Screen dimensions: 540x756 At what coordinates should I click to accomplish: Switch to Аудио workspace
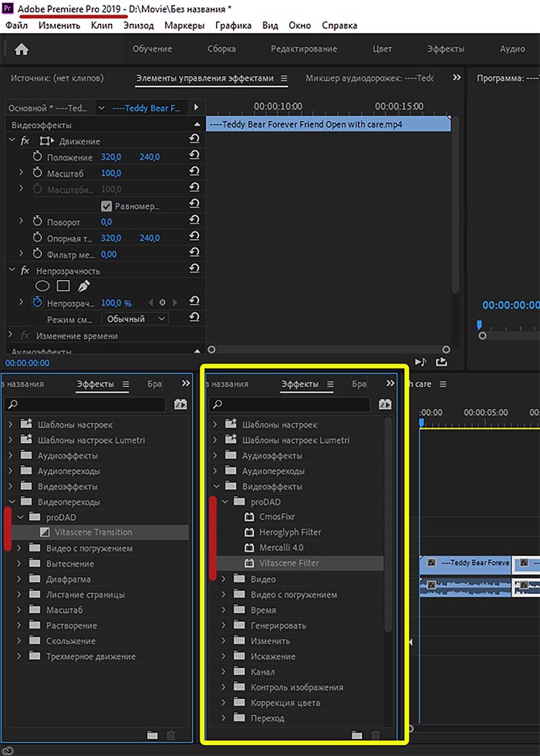tap(512, 49)
